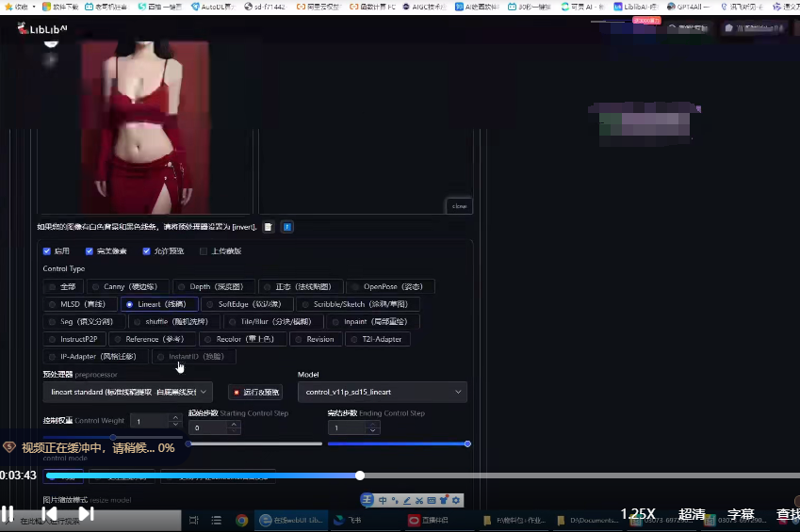Select the SoftEdge control type
The height and width of the screenshot is (532, 800).
pos(248,304)
